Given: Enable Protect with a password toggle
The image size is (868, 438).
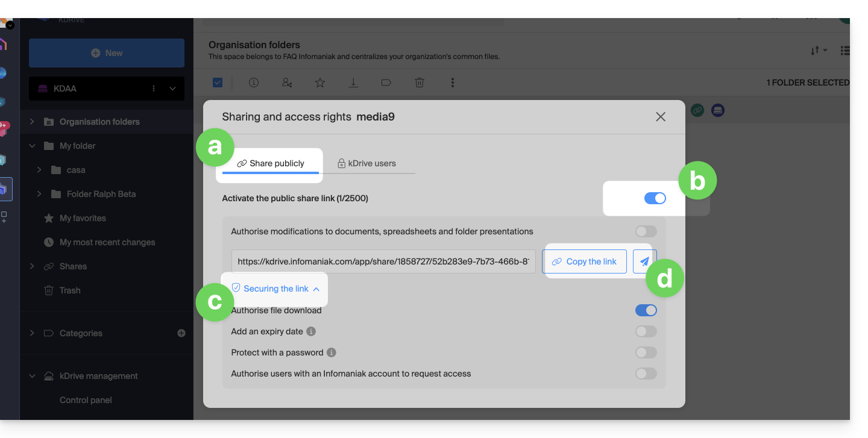Looking at the screenshot, I should pyautogui.click(x=646, y=352).
